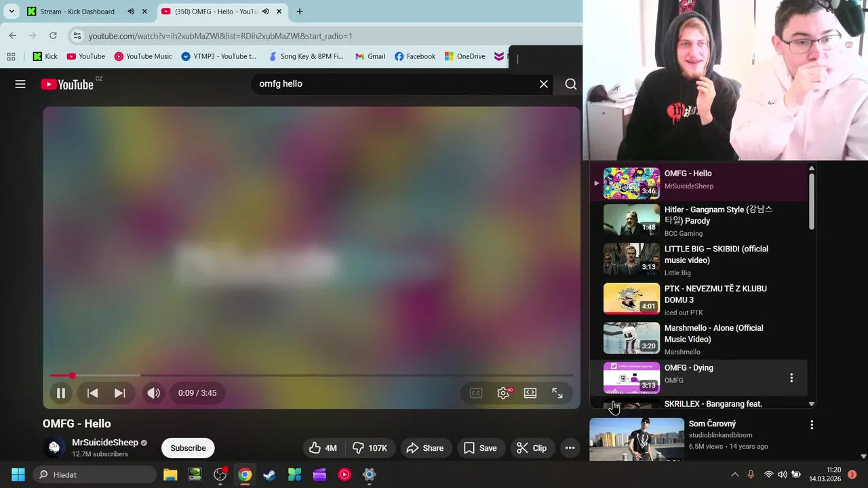Open the YTMP3 bookmark

pos(219,56)
